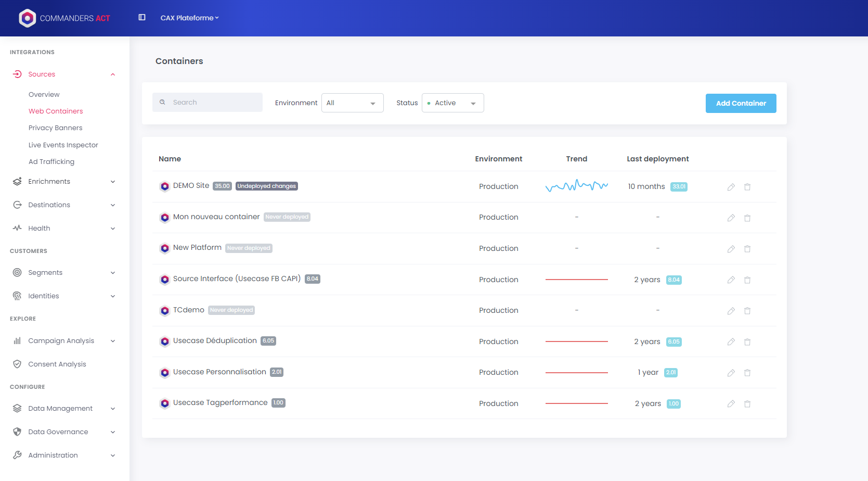
Task: Click edit pencil for Usecase Tagperformance
Action: pos(731,404)
